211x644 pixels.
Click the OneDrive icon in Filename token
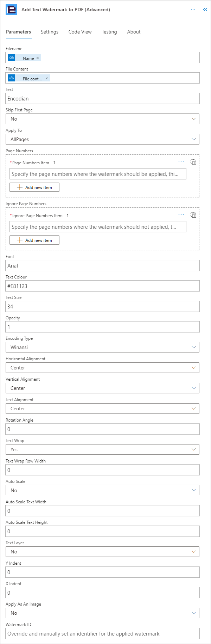[12, 57]
